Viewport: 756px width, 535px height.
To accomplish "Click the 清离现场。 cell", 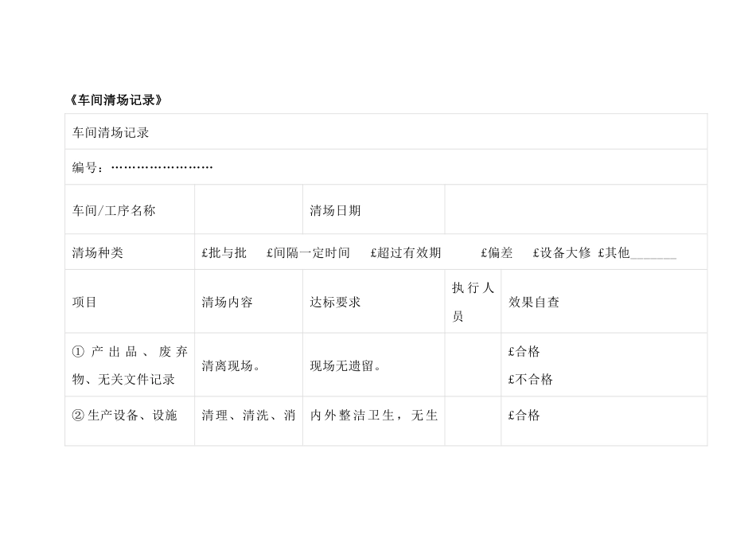I will point(249,365).
